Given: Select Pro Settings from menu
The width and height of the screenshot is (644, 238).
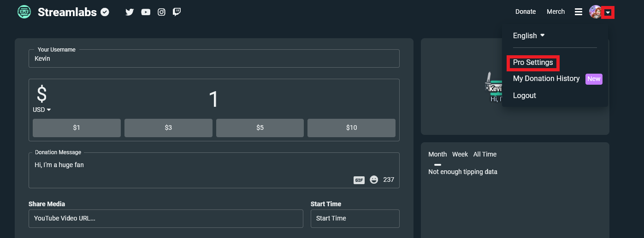Looking at the screenshot, I should [533, 63].
